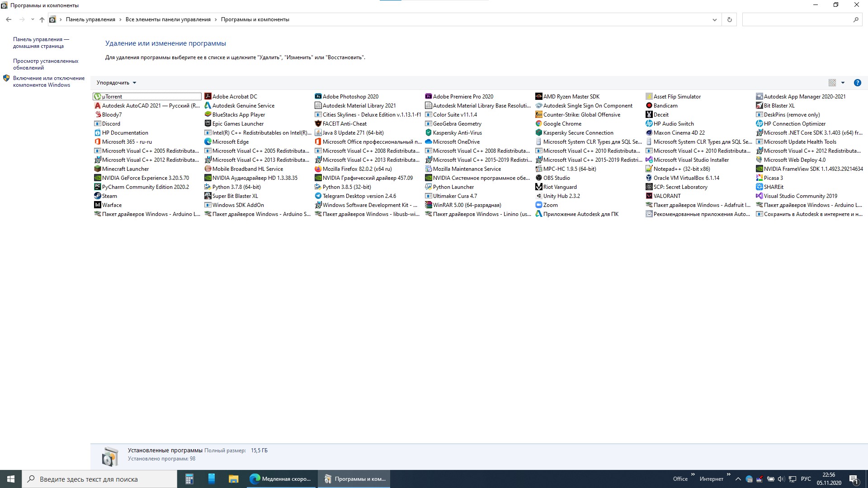This screenshot has width=868, height=488.
Task: Select the Steam program icon
Action: point(97,196)
